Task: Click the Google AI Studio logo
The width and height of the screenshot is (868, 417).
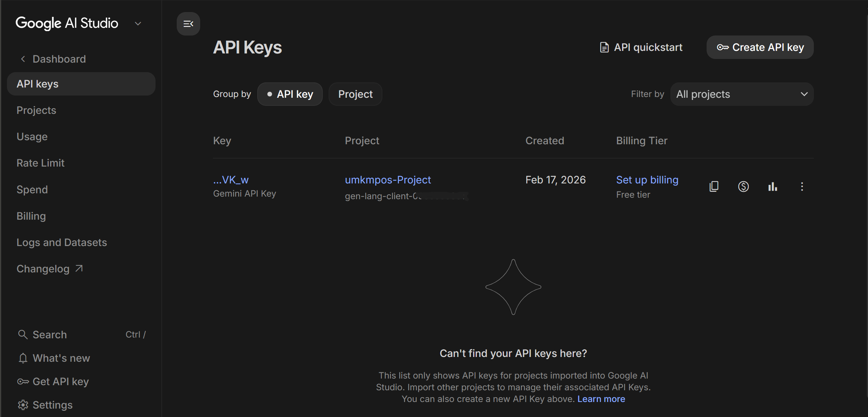Action: point(67,23)
